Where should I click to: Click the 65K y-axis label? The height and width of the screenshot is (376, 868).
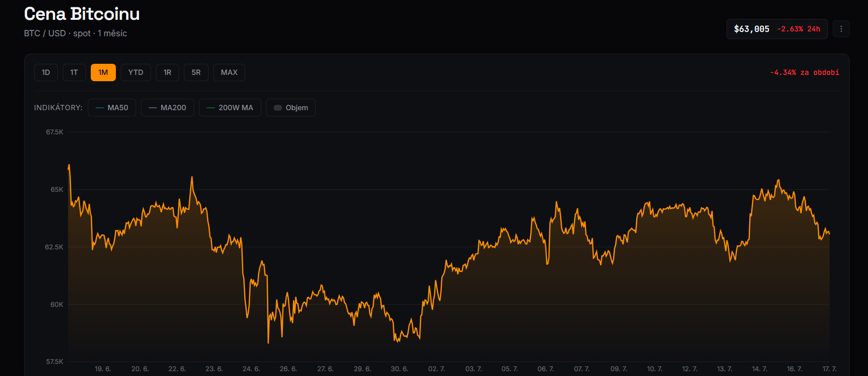point(57,189)
